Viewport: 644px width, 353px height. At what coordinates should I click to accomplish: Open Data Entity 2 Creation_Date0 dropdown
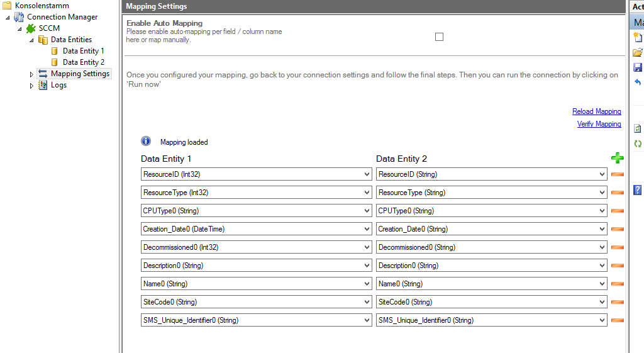point(602,229)
